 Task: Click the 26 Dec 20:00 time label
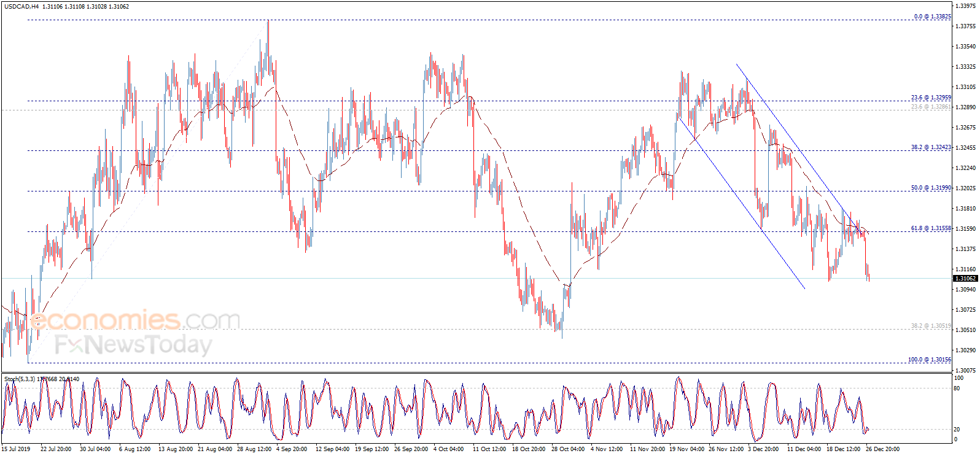click(882, 449)
